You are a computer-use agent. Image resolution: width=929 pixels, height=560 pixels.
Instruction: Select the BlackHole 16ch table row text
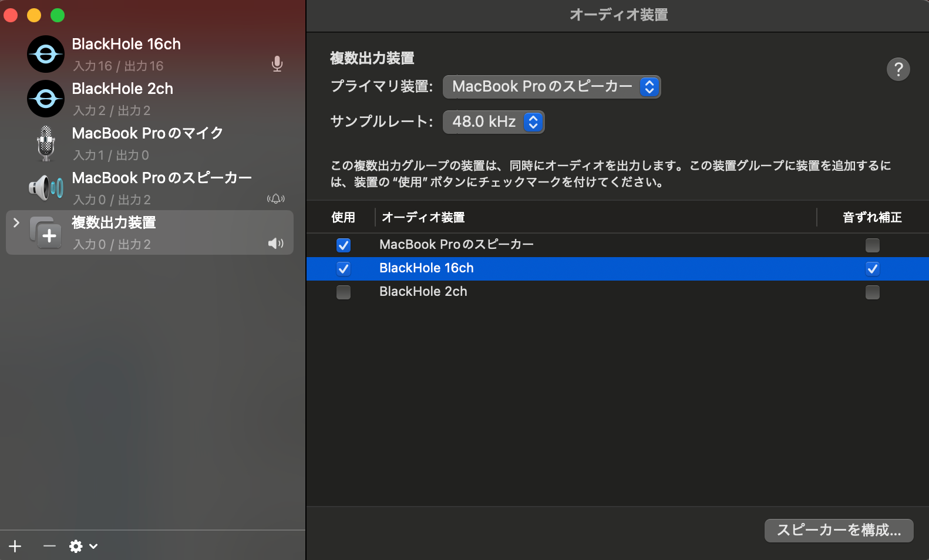point(426,268)
